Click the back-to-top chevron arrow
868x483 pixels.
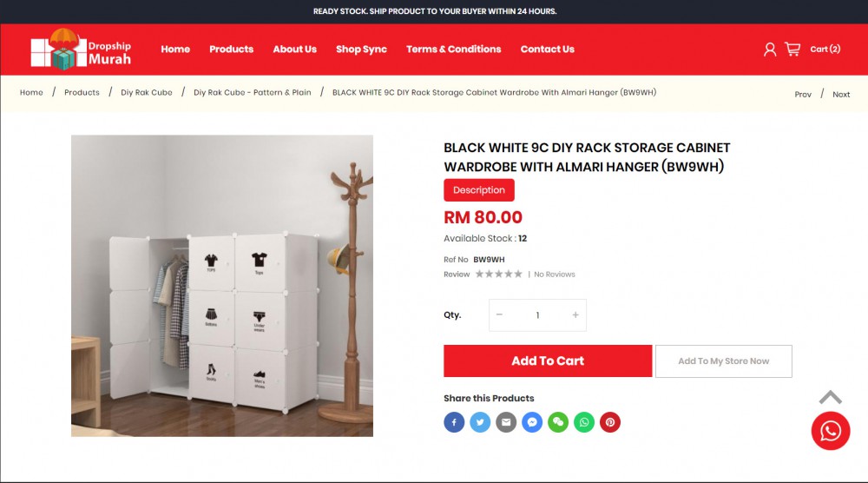(831, 397)
